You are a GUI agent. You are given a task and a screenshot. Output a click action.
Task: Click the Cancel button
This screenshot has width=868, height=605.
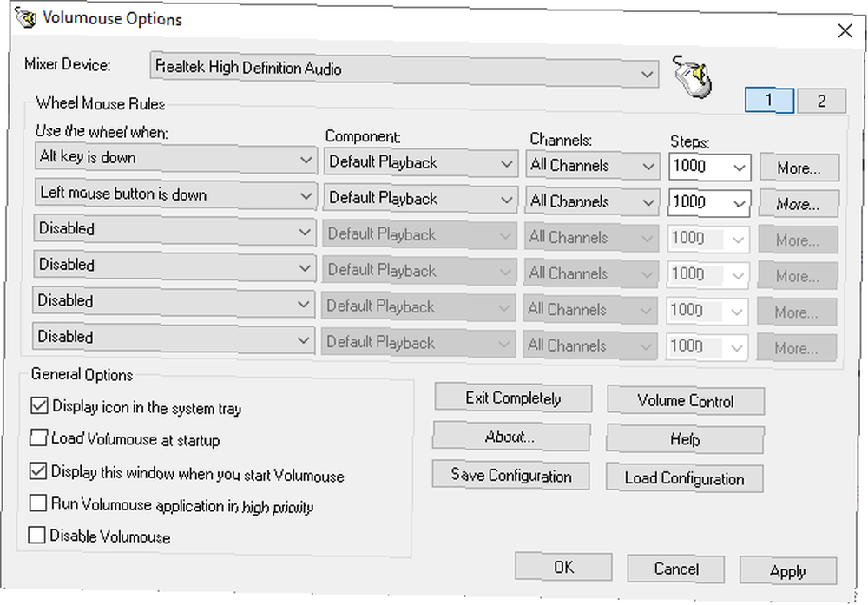click(676, 569)
